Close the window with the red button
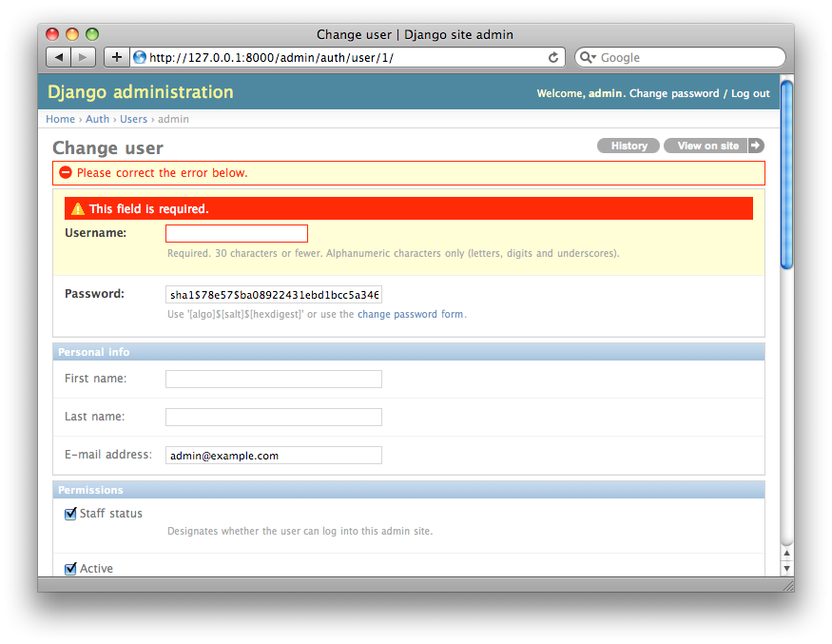 click(52, 34)
